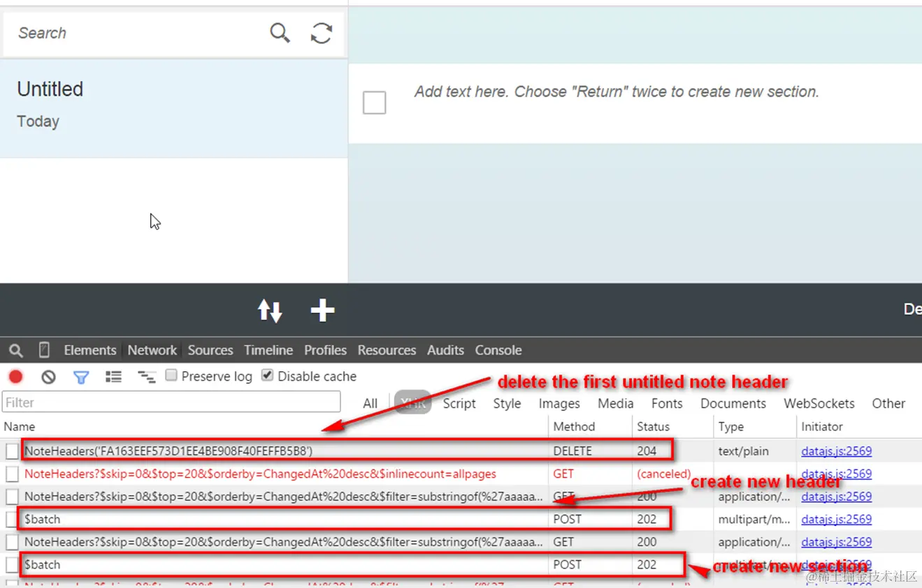
Task: Show only Media requests
Action: pyautogui.click(x=616, y=403)
